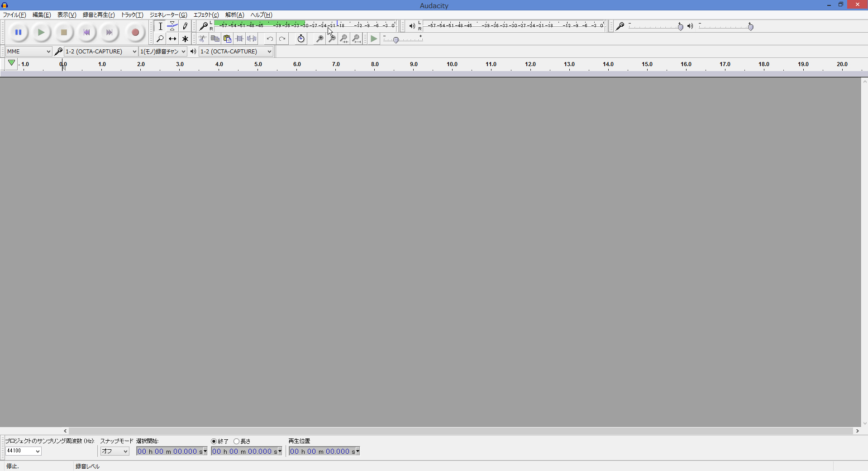This screenshot has height=471, width=868.
Task: Open the playback device dropdown
Action: click(x=236, y=51)
